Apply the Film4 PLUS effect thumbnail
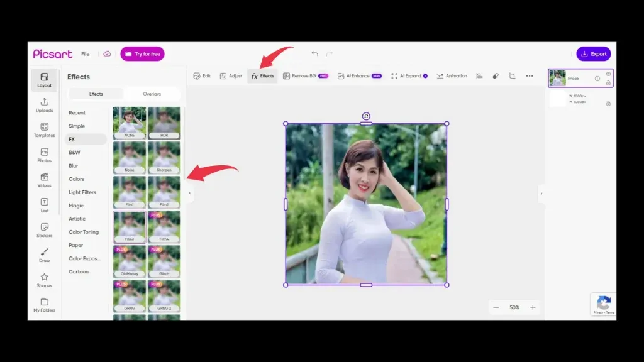644x362 pixels. point(164,227)
